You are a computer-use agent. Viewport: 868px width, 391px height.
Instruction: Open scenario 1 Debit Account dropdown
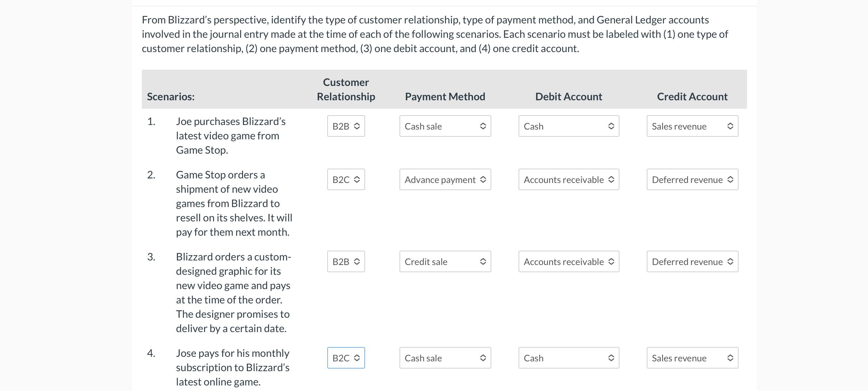tap(568, 126)
